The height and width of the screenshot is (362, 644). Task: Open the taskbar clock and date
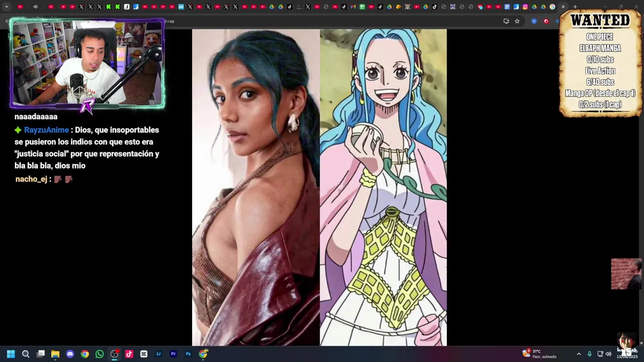(627, 354)
